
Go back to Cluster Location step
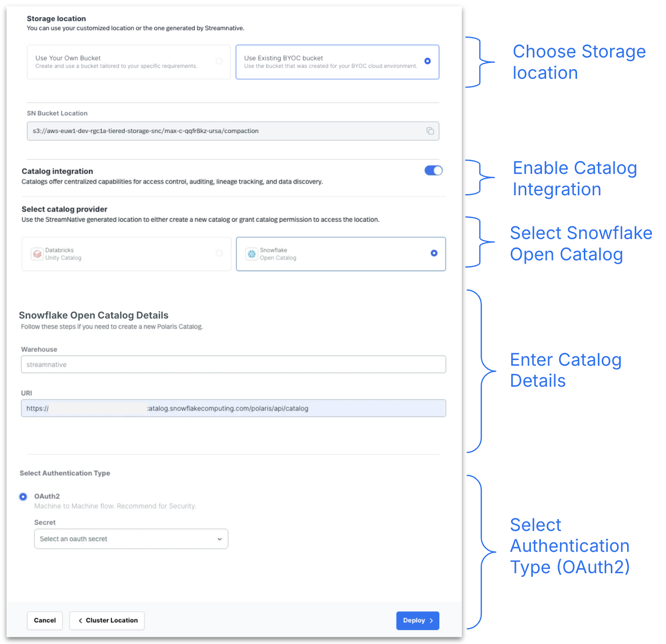(x=107, y=620)
